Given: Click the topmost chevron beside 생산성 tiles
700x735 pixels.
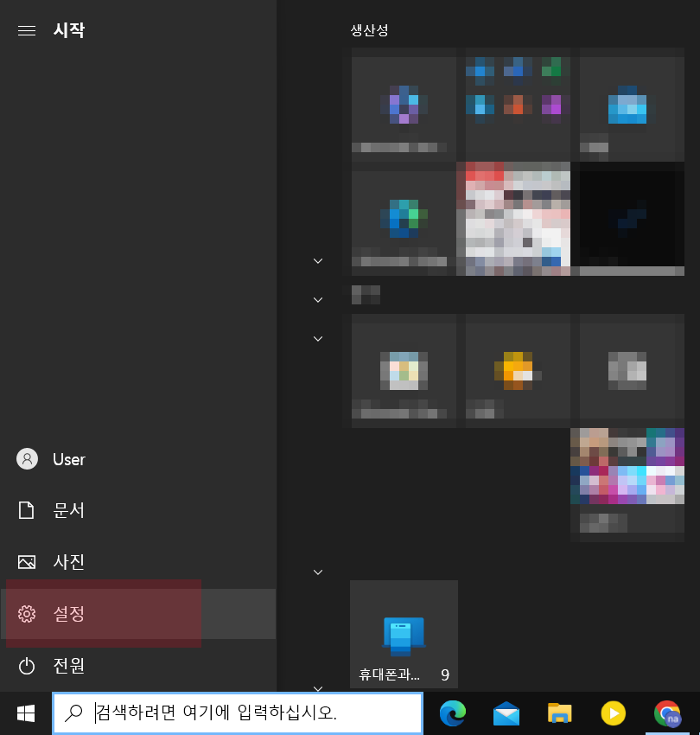Looking at the screenshot, I should [318, 261].
